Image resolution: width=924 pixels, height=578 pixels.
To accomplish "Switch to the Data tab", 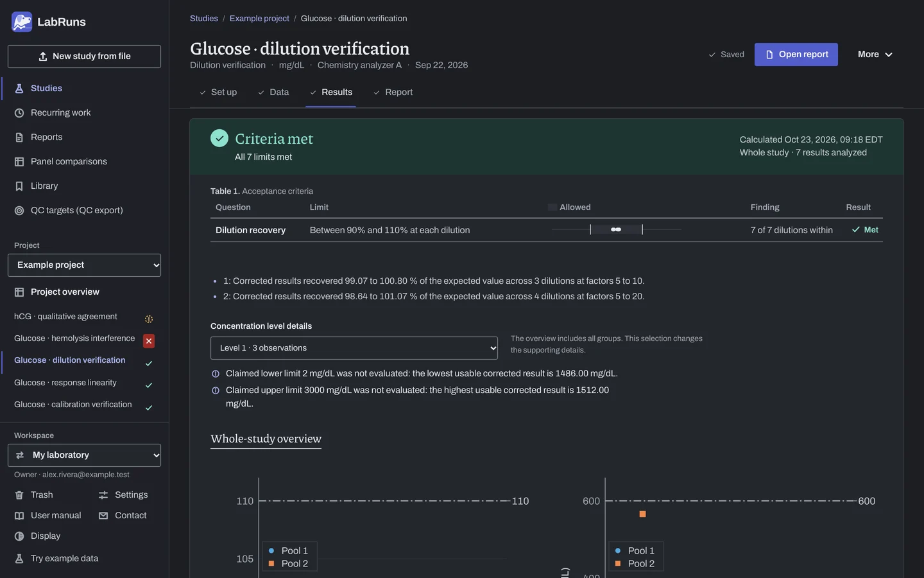I will click(273, 92).
